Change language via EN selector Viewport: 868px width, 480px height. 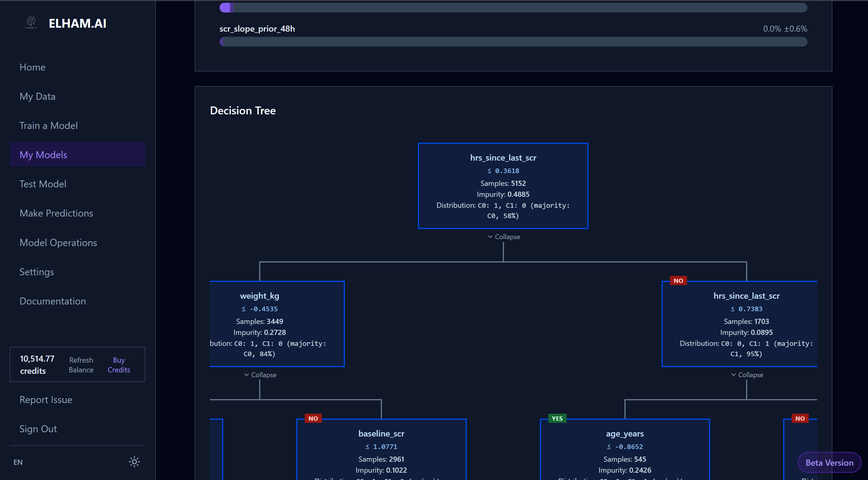18,462
